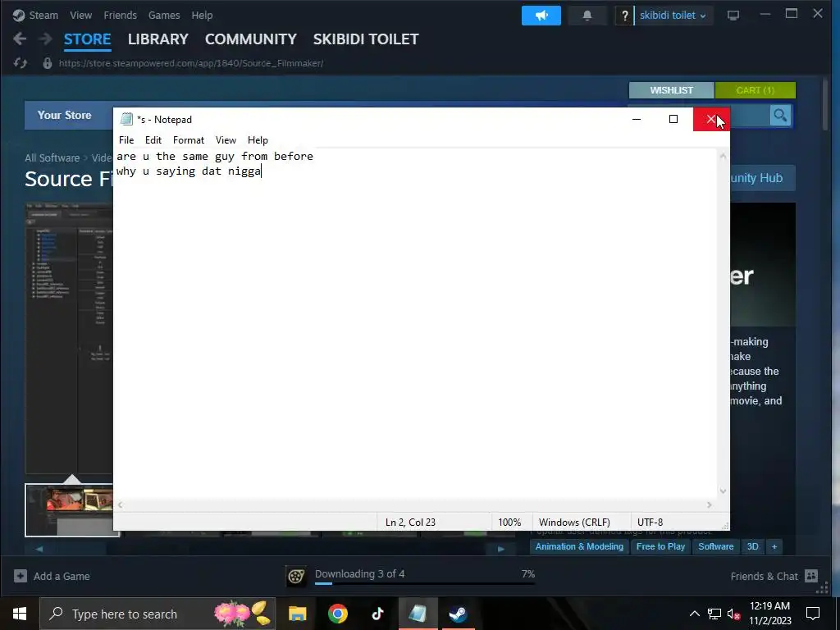Select the Software tag
840x630 pixels.
click(715, 546)
